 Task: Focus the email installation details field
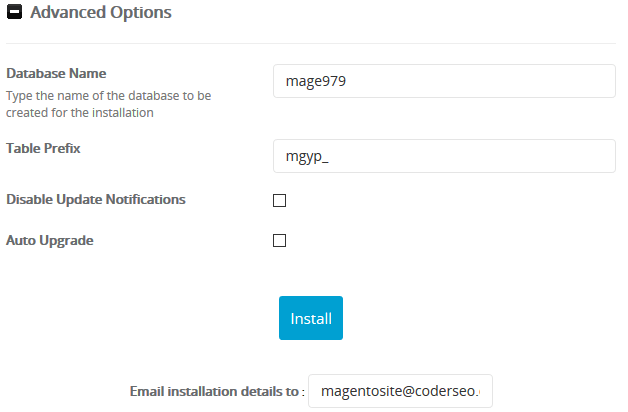pyautogui.click(x=401, y=391)
